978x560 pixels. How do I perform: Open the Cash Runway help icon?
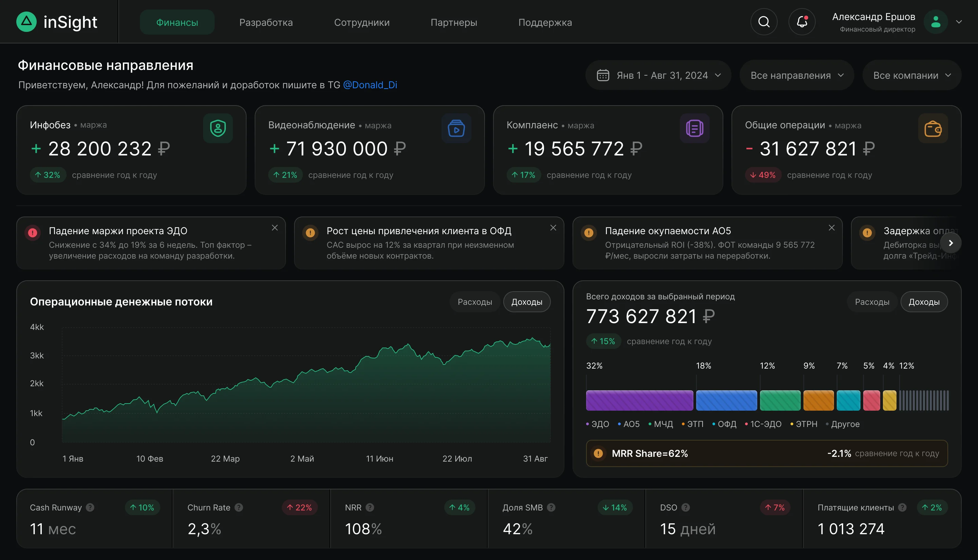tap(90, 507)
